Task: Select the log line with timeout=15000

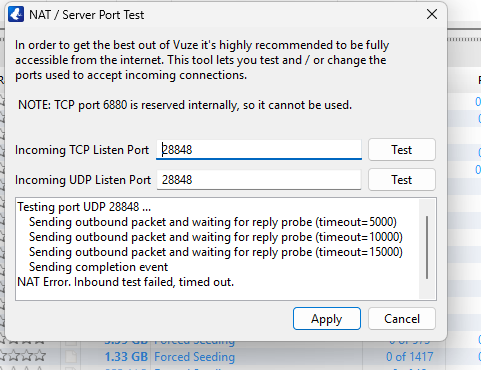Action: click(x=216, y=252)
